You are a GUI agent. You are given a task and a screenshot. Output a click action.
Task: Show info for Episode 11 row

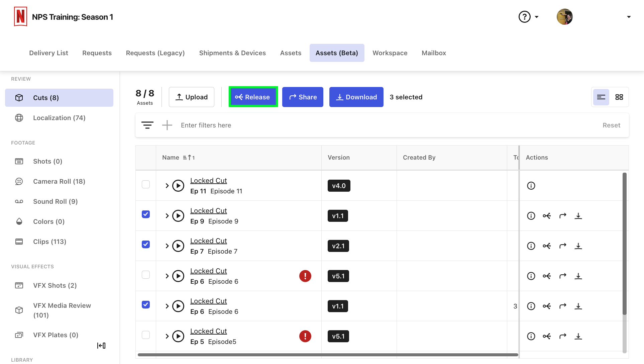(x=531, y=186)
